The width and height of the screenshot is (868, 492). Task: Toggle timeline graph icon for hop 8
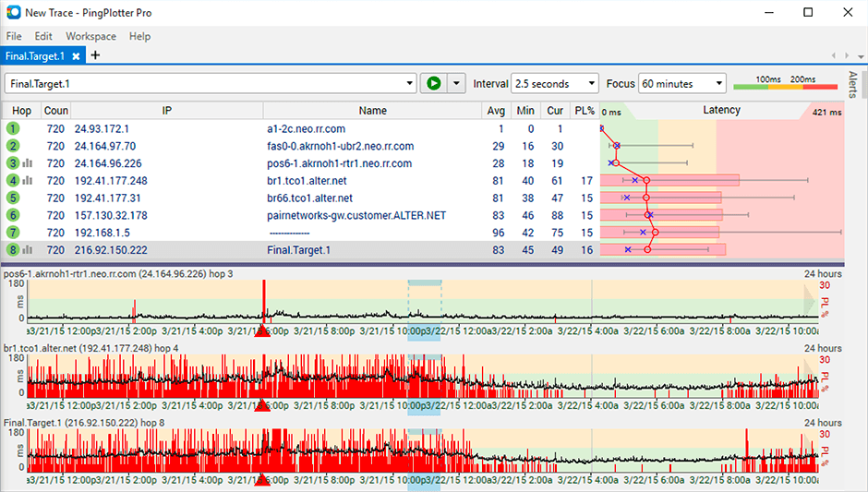click(28, 250)
